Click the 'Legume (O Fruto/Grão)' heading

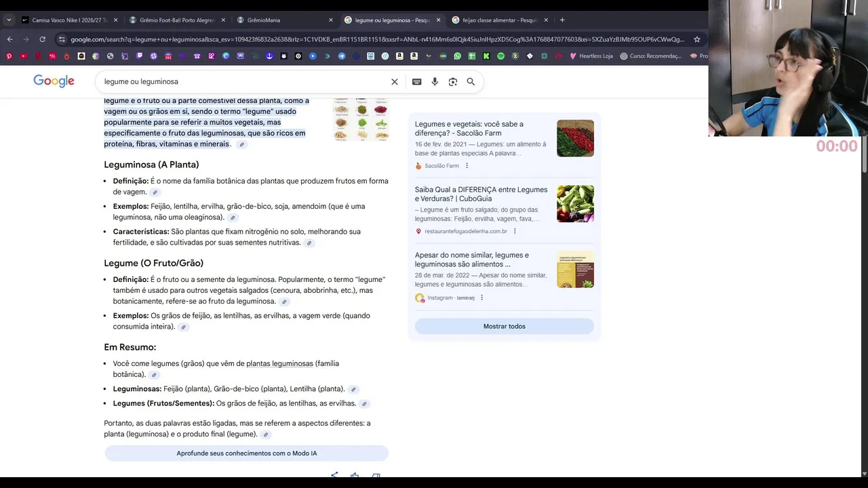(x=153, y=263)
